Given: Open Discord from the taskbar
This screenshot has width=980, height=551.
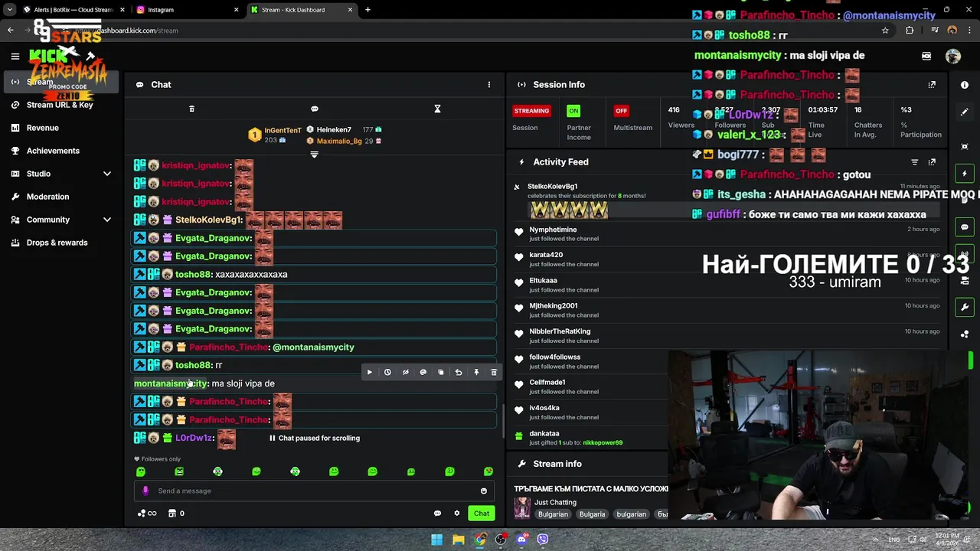Looking at the screenshot, I should (x=522, y=540).
